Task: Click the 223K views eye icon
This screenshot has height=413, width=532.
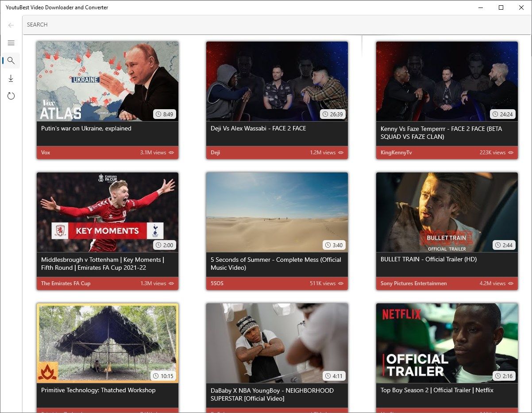Action: coord(511,153)
